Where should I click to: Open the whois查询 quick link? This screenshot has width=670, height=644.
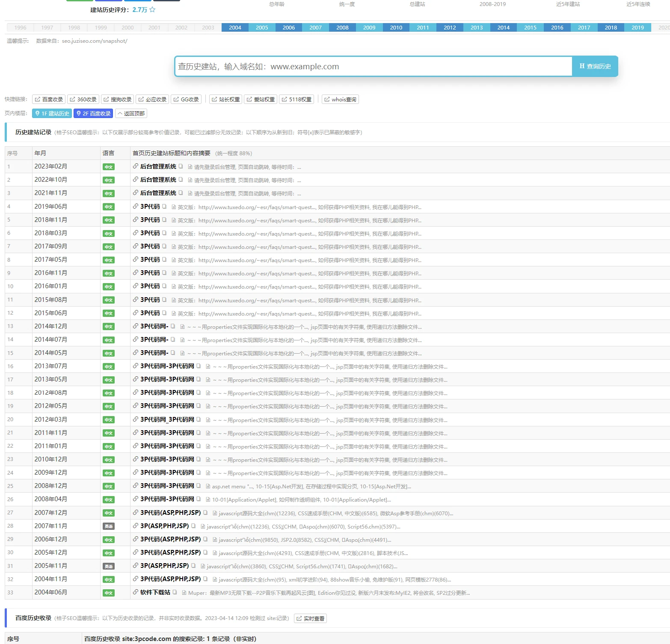(x=340, y=99)
